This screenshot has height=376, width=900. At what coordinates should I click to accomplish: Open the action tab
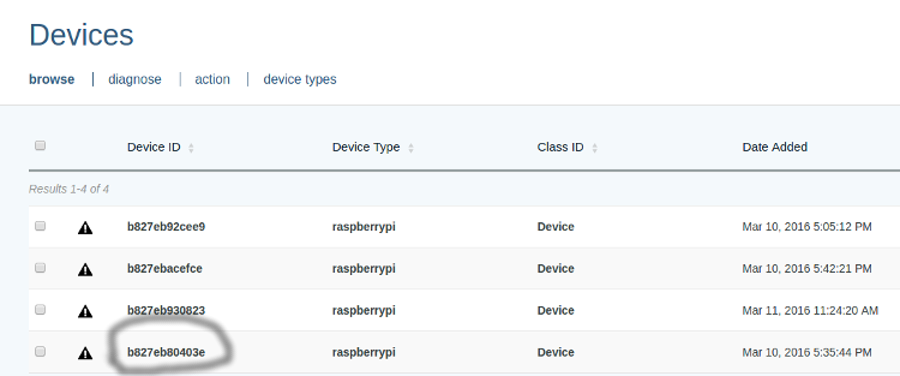212,79
